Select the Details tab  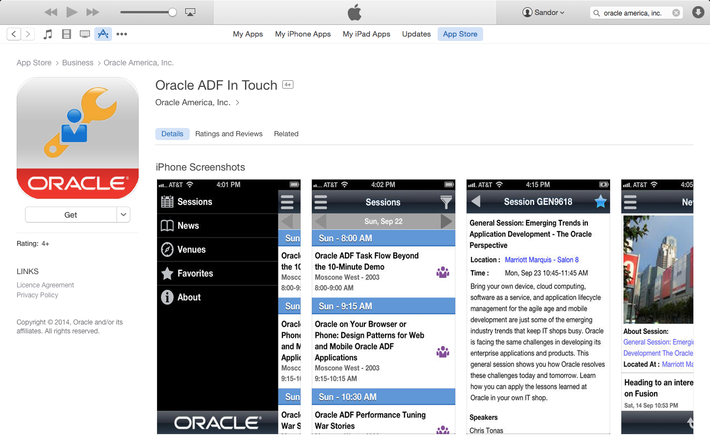click(x=172, y=134)
